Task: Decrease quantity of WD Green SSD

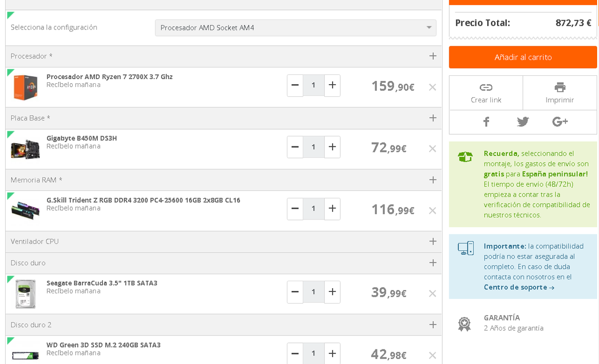Action: pos(295,353)
